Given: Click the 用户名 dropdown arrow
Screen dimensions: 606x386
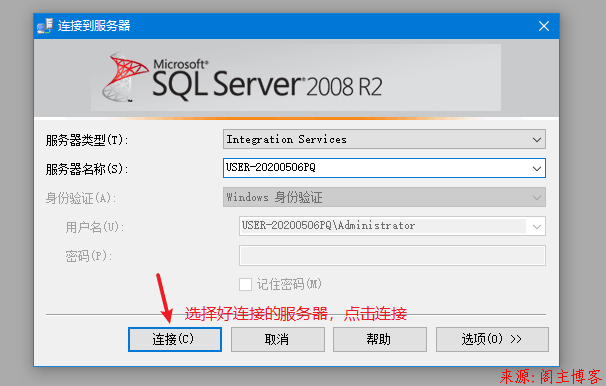Looking at the screenshot, I should pyautogui.click(x=536, y=226).
